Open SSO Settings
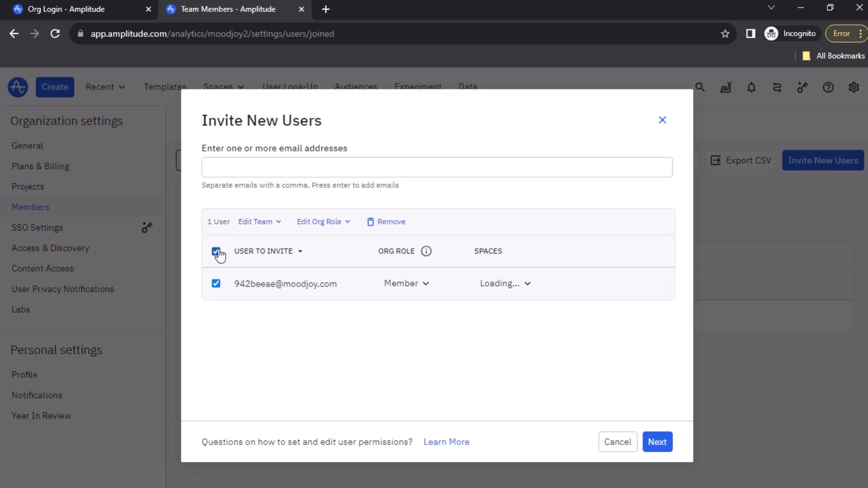The height and width of the screenshot is (488, 868). [37, 227]
